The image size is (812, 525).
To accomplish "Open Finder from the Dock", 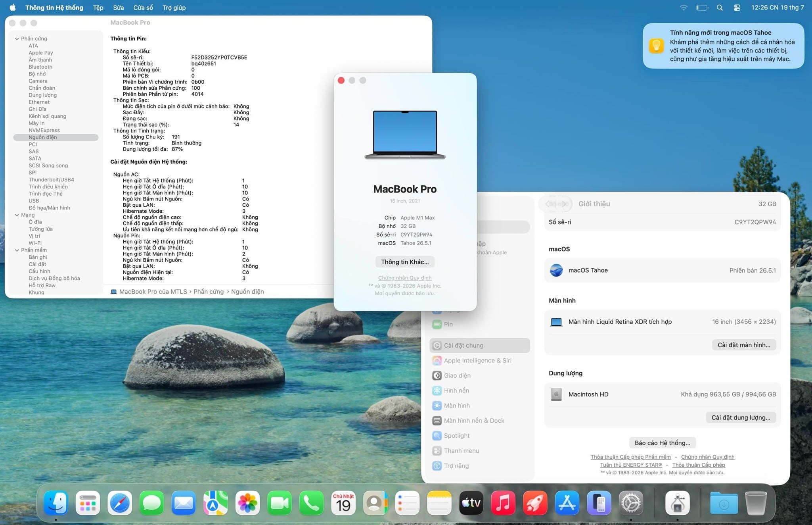I will pos(56,503).
